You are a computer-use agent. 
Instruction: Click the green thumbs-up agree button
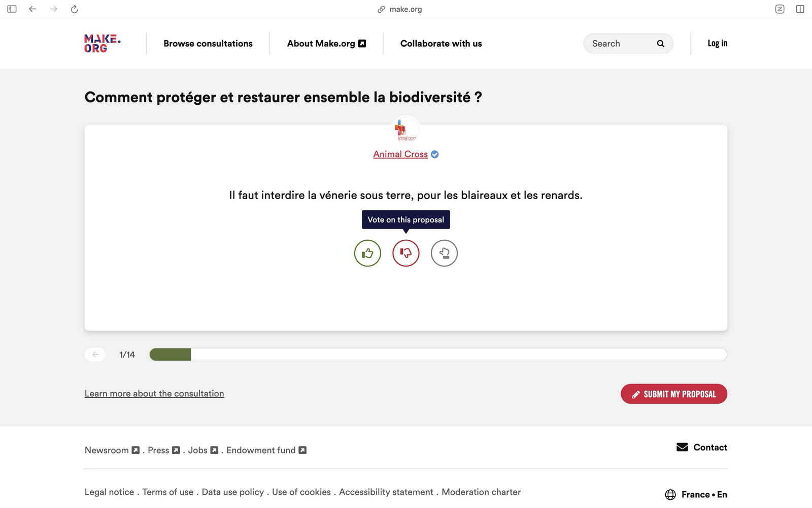pos(367,253)
